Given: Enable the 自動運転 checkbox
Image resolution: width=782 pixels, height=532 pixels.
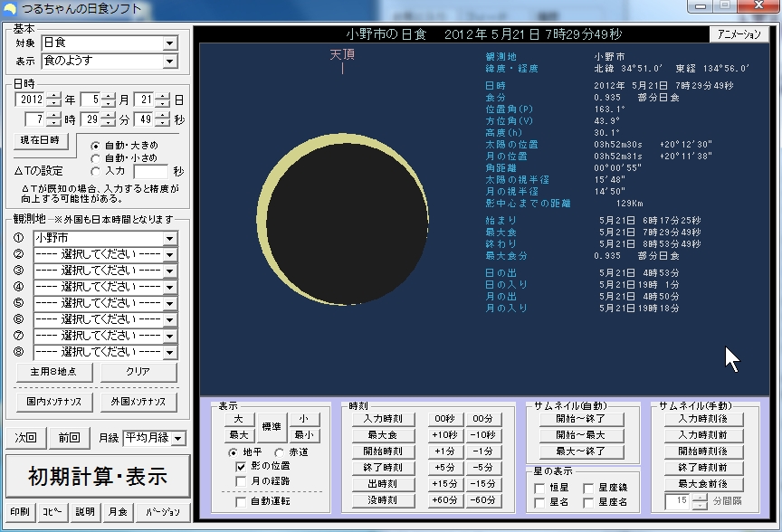Looking at the screenshot, I should [241, 501].
